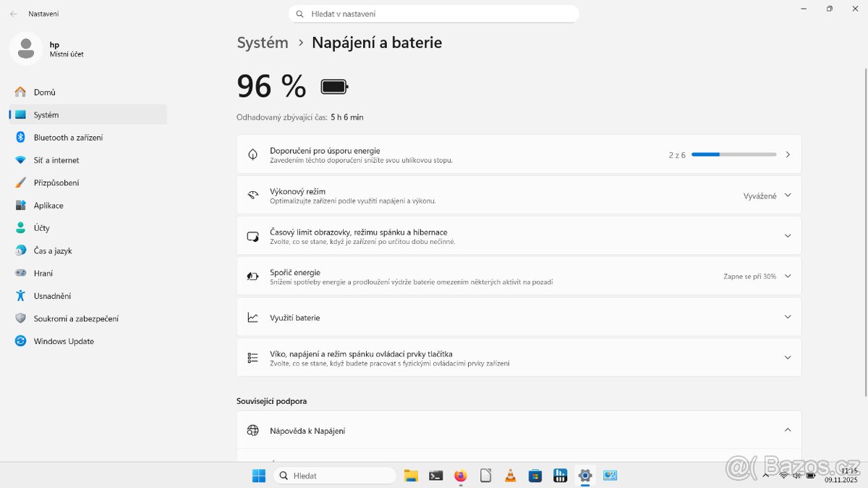Click the 2 z 6 recommendations progress bar
Screen dimensions: 868x488
click(x=733, y=154)
